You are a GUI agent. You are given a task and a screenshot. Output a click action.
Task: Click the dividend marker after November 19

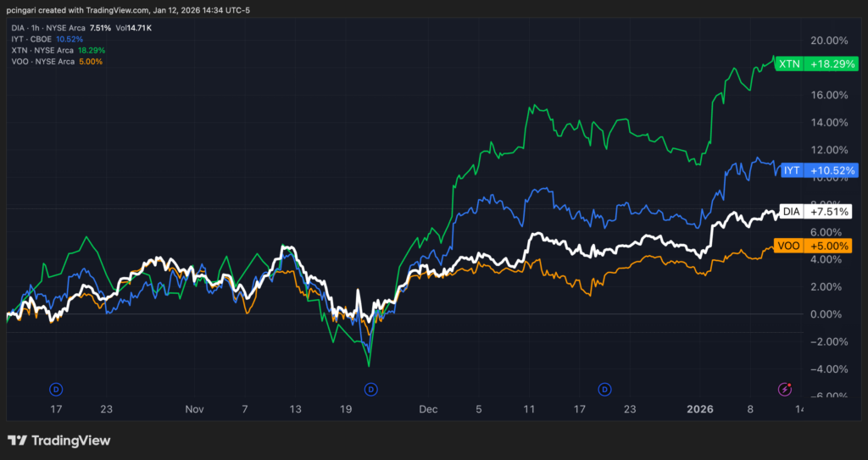coord(370,389)
